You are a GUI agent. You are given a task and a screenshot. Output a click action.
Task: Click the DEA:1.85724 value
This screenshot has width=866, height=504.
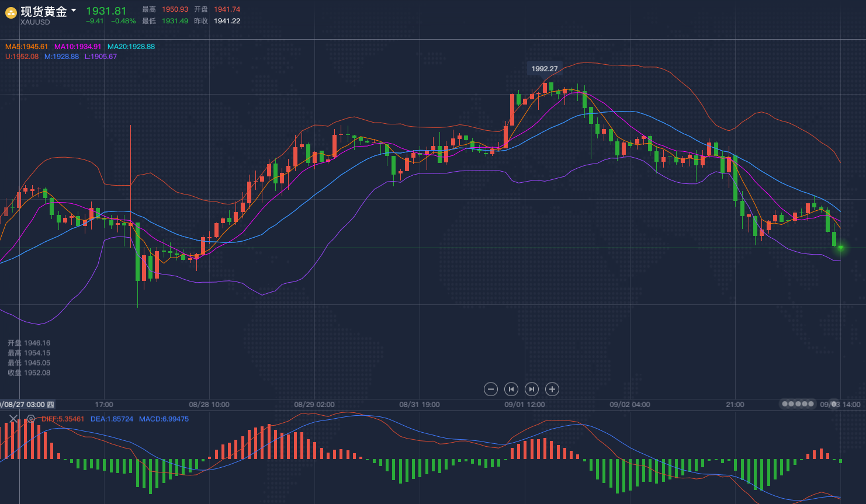tap(112, 419)
